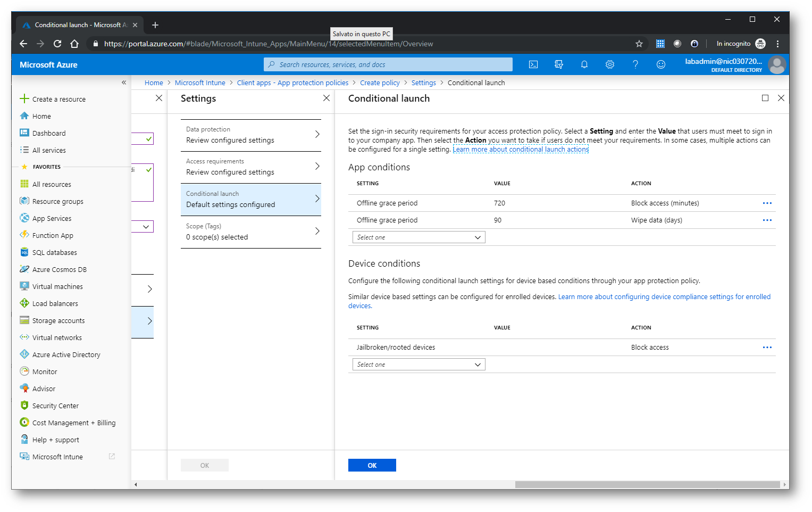Image resolution: width=812 pixels, height=512 pixels.
Task: Go to Settings breadcrumb
Action: pyautogui.click(x=423, y=82)
